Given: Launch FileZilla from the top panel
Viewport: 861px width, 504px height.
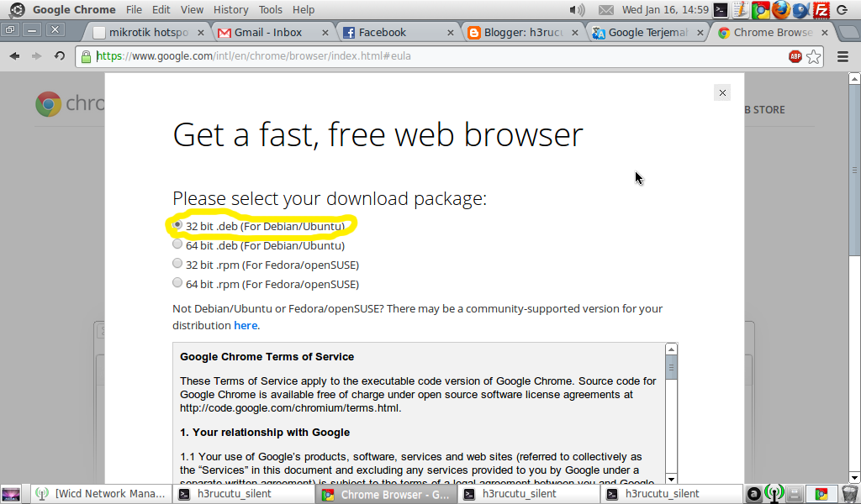Looking at the screenshot, I should pos(821,10).
